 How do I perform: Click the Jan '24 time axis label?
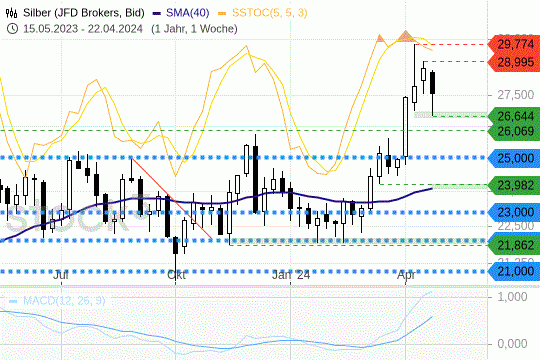point(291,275)
